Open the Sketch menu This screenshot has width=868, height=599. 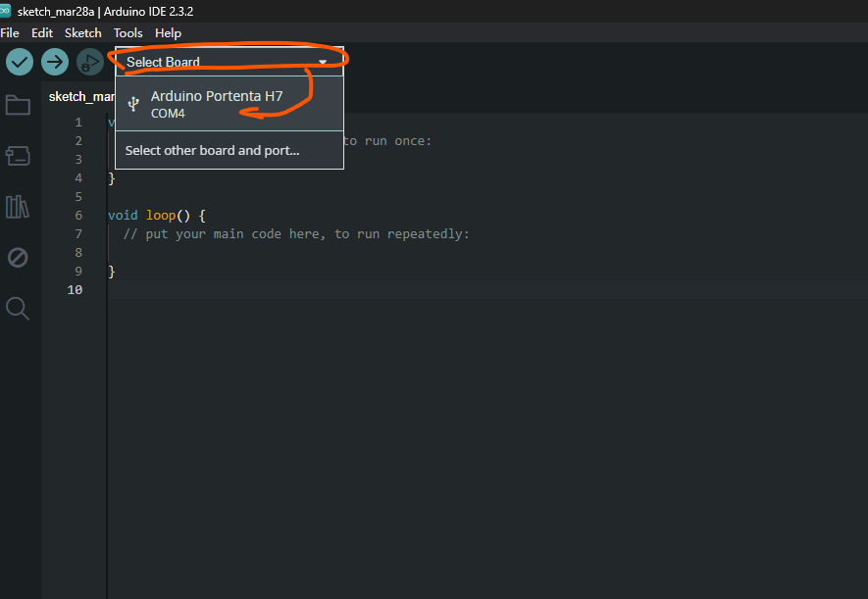[82, 32]
